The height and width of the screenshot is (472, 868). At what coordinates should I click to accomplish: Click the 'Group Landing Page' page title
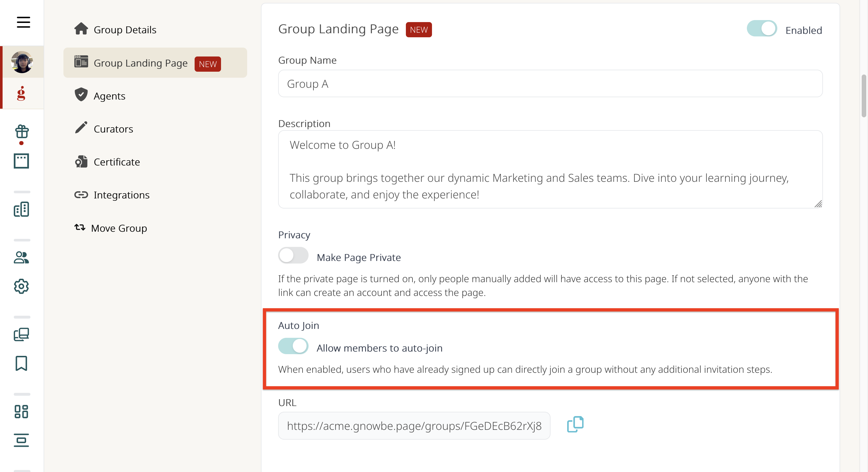coord(338,29)
